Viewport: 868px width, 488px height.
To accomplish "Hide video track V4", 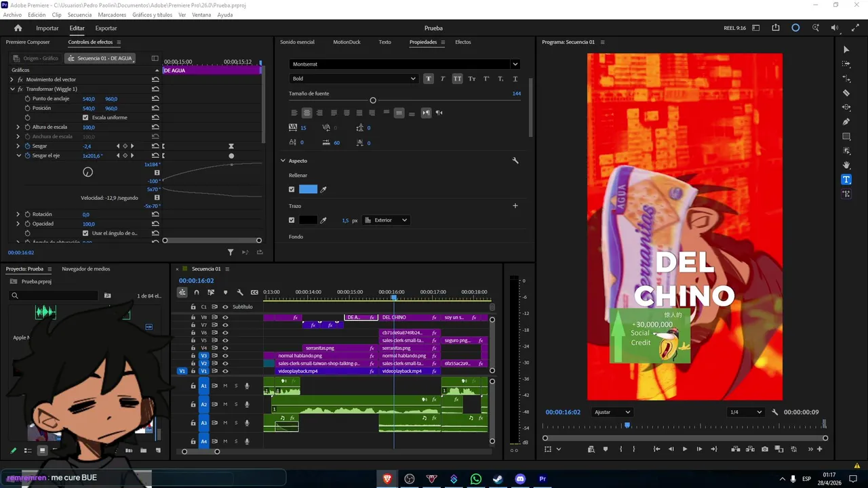I will [x=225, y=348].
